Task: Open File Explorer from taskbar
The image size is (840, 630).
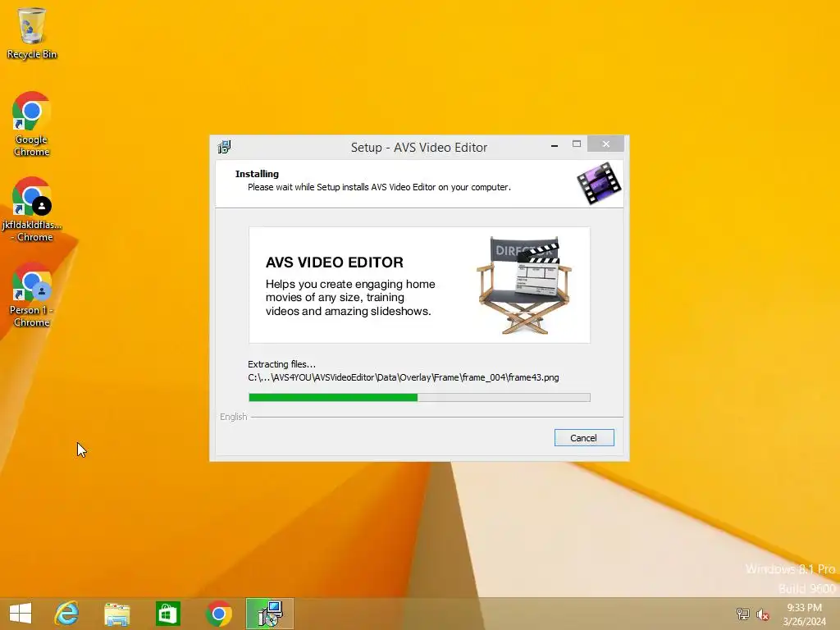Action: pos(116,614)
